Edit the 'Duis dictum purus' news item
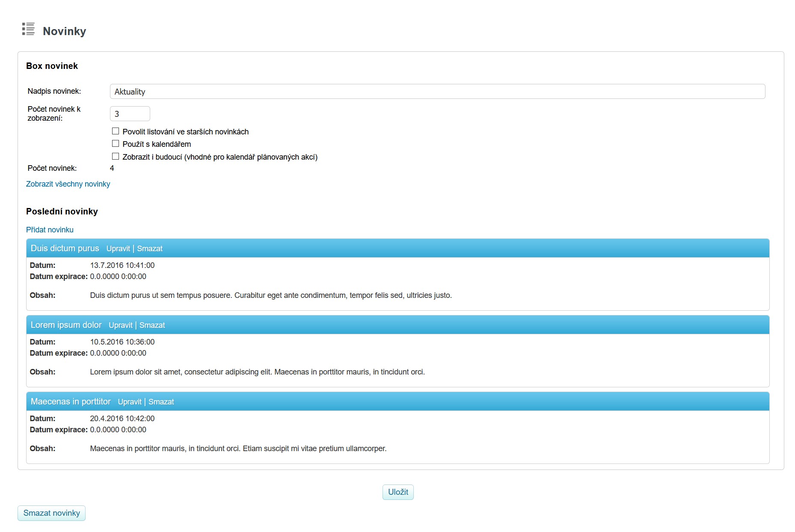Screen dimensions: 795x532 [x=118, y=249]
